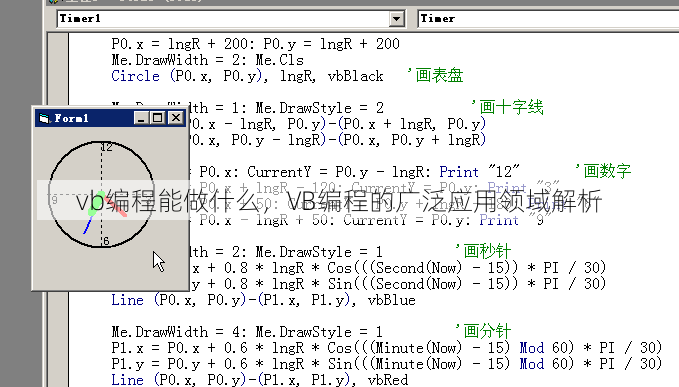This screenshot has width=679, height=387.
Task: Click the Form1 window icon
Action: click(44, 118)
